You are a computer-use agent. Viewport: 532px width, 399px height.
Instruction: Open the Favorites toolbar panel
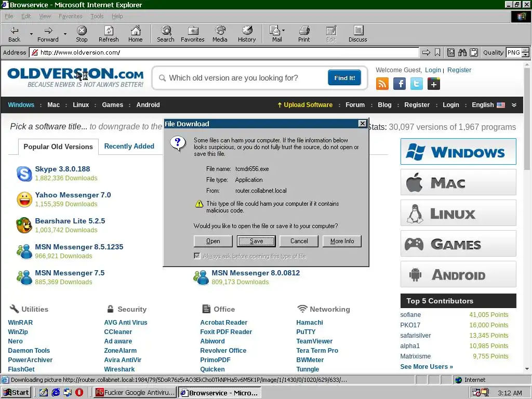[x=193, y=34]
